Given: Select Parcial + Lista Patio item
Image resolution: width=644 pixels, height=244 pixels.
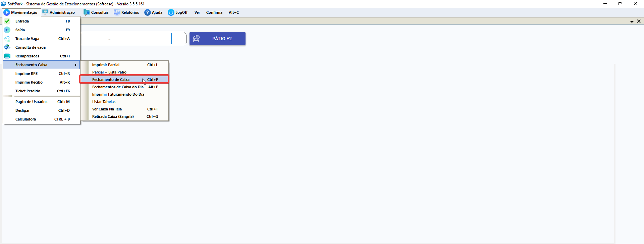Looking at the screenshot, I should pos(124,72).
